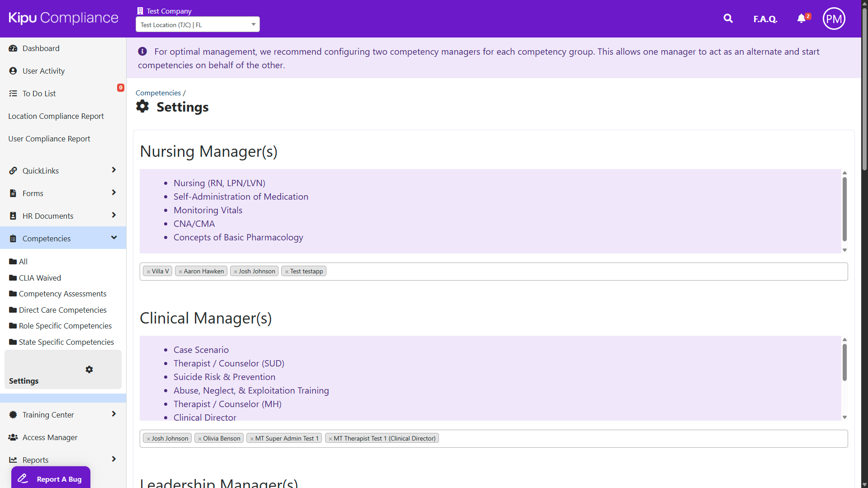This screenshot has height=488, width=868.
Task: Click the To Do List icon
Action: 13,94
